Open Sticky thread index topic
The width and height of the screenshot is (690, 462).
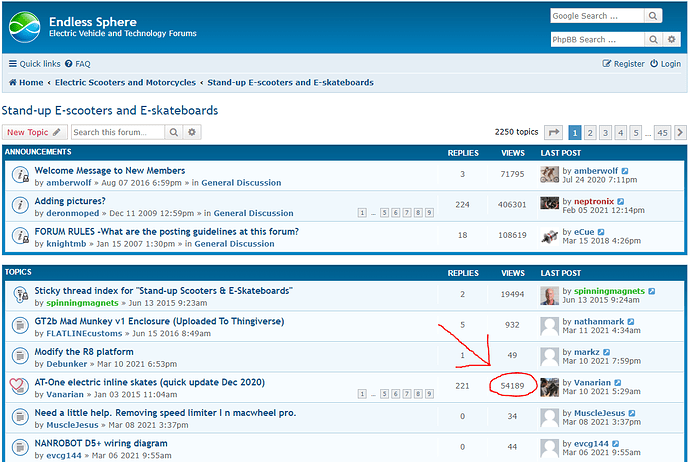(164, 290)
